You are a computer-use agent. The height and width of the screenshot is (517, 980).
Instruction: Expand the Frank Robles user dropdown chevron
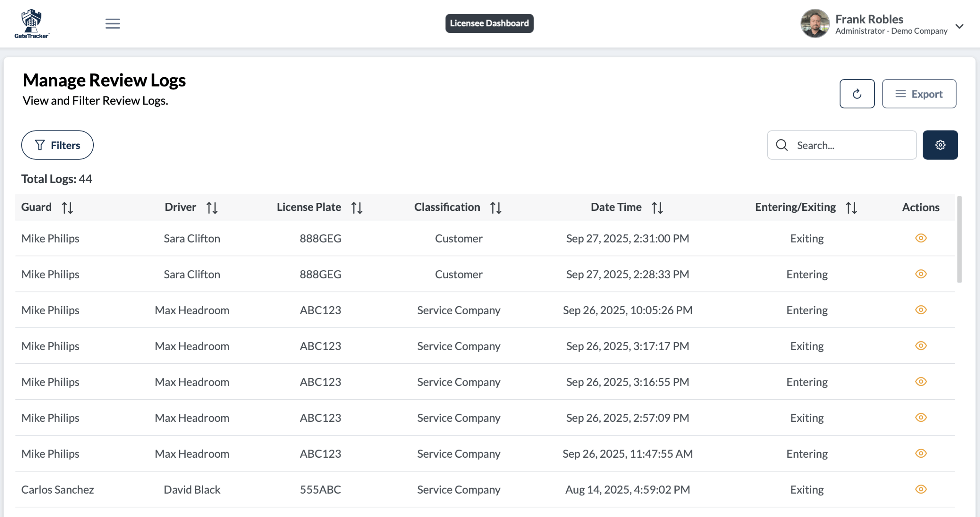pyautogui.click(x=959, y=26)
